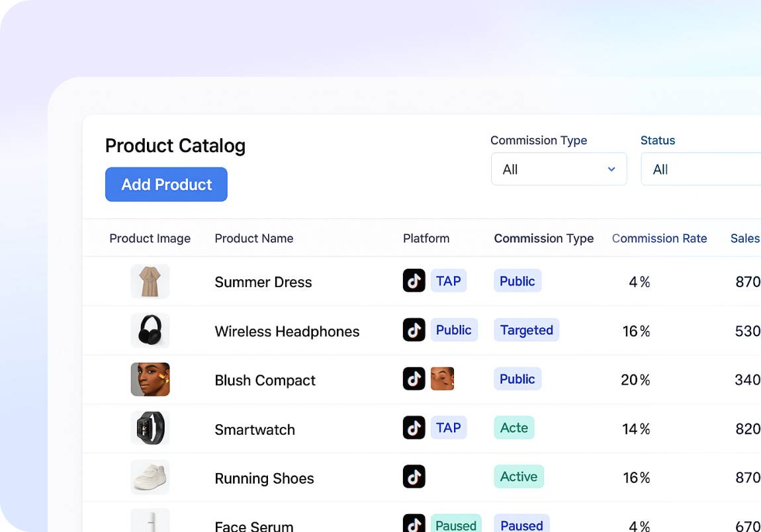Click the Add Product button
The width and height of the screenshot is (761, 532).
(166, 185)
